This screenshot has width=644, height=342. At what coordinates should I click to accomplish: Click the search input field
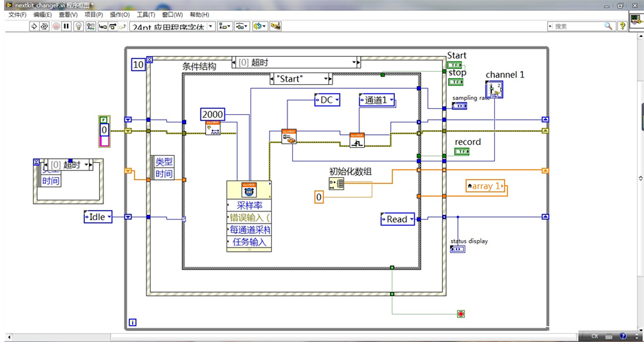point(576,26)
